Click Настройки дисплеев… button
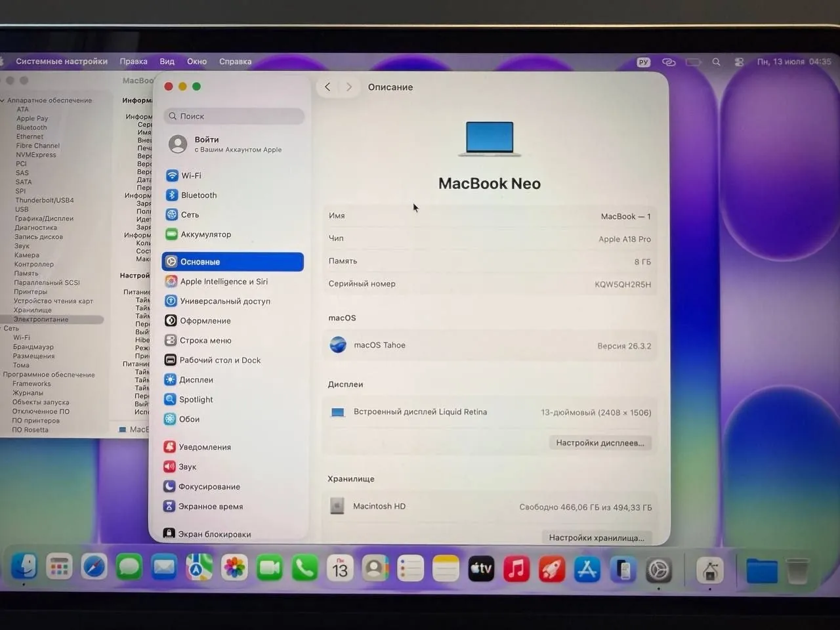Screen dimensions: 840x630 [x=600, y=442]
